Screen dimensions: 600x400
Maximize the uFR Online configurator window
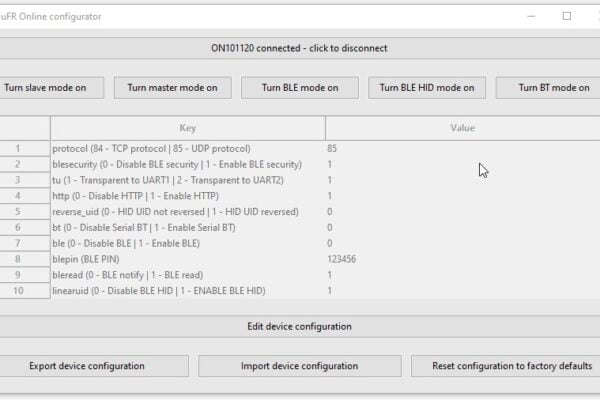567,16
